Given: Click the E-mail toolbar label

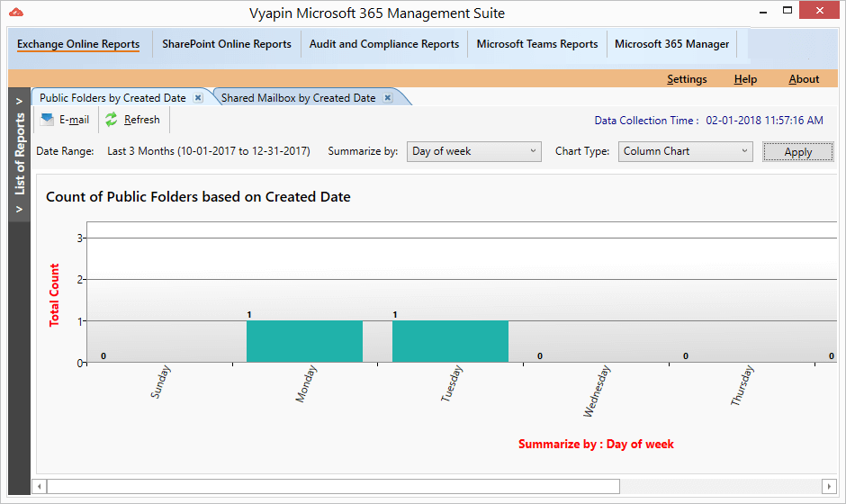Looking at the screenshot, I should 75,120.
